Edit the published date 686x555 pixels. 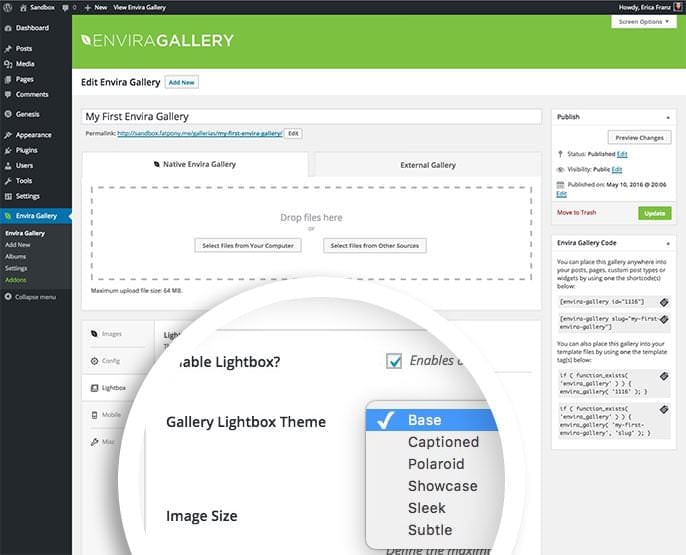pos(561,194)
